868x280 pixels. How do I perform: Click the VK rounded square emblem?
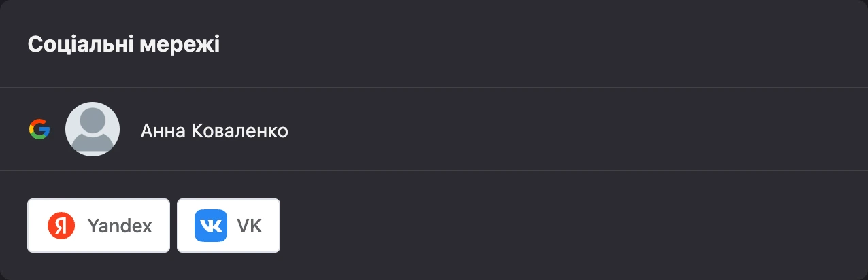(209, 226)
